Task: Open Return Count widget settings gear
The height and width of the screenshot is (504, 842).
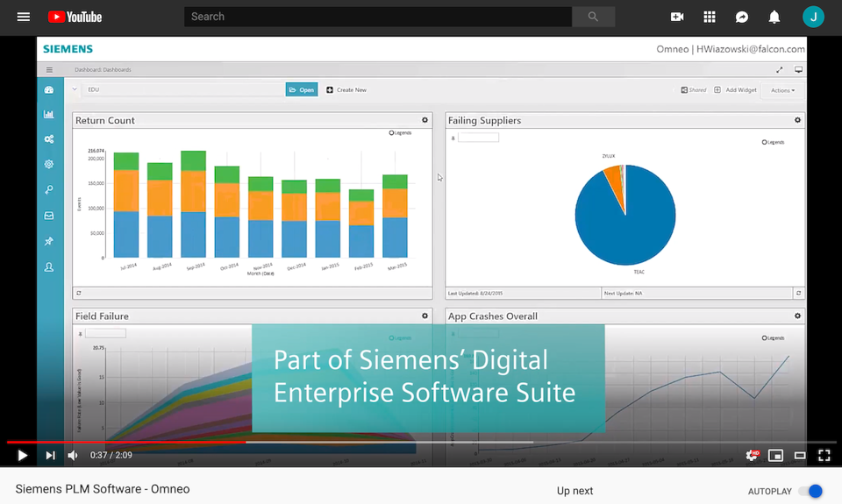Action: (425, 120)
